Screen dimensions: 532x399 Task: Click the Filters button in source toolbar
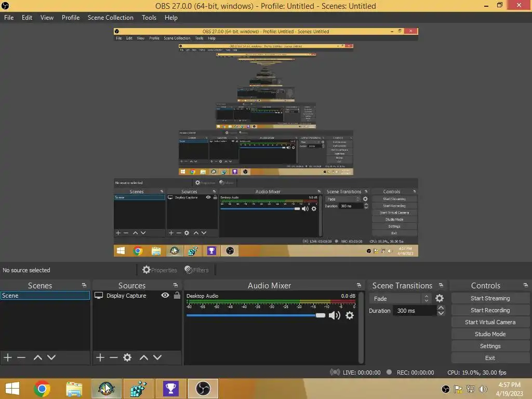point(196,270)
